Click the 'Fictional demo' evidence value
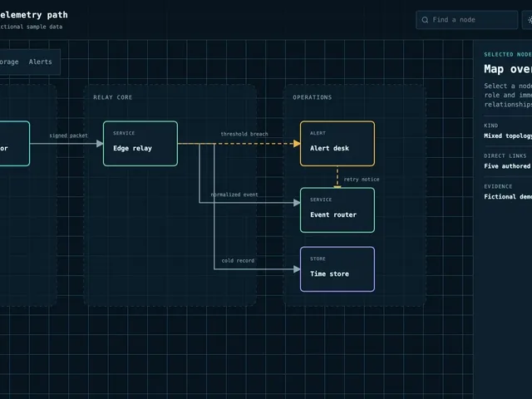This screenshot has width=532, height=399. tap(508, 196)
